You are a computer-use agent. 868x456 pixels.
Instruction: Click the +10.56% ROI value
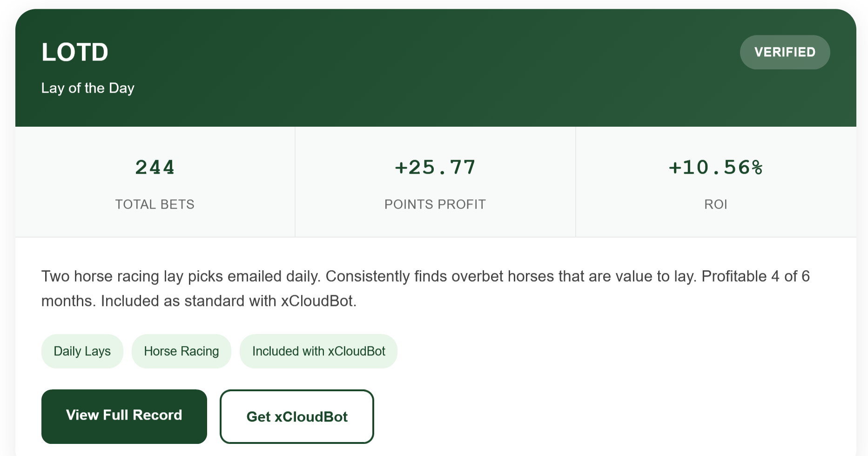(715, 168)
